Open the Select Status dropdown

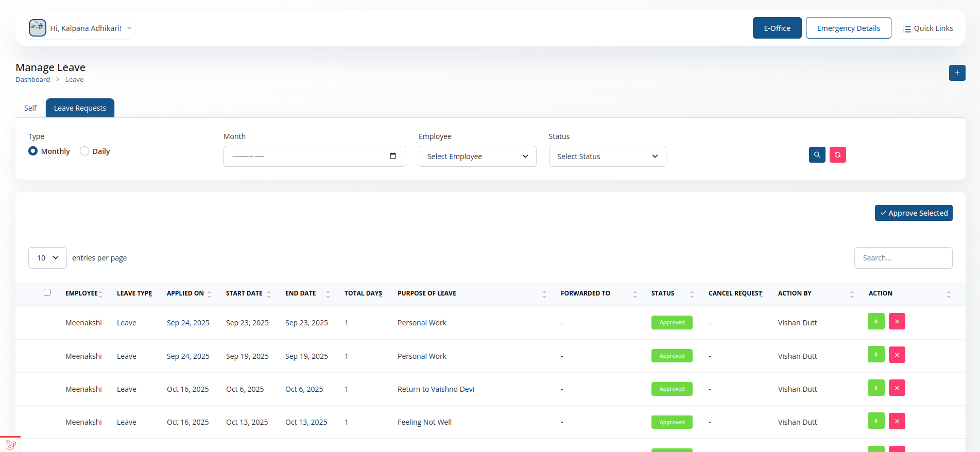point(607,156)
